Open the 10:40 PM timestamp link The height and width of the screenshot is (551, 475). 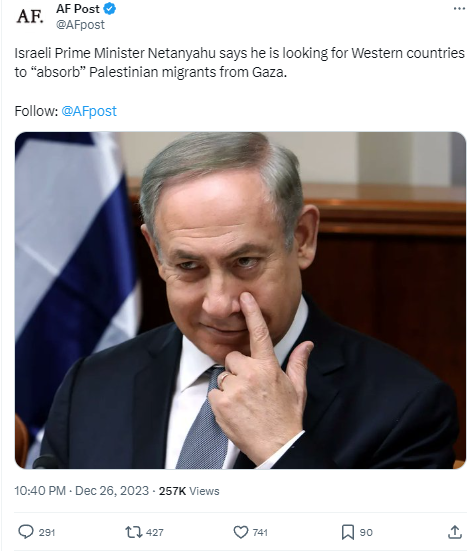40,491
